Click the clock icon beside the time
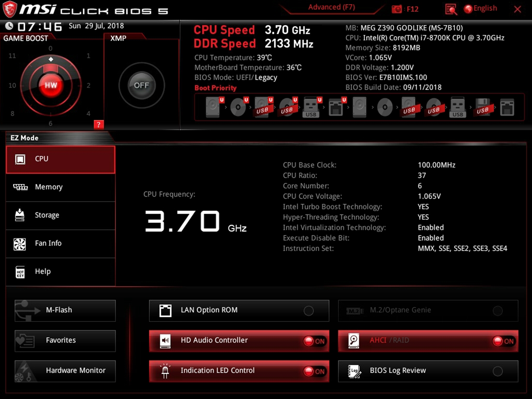This screenshot has width=532, height=399. [x=9, y=26]
